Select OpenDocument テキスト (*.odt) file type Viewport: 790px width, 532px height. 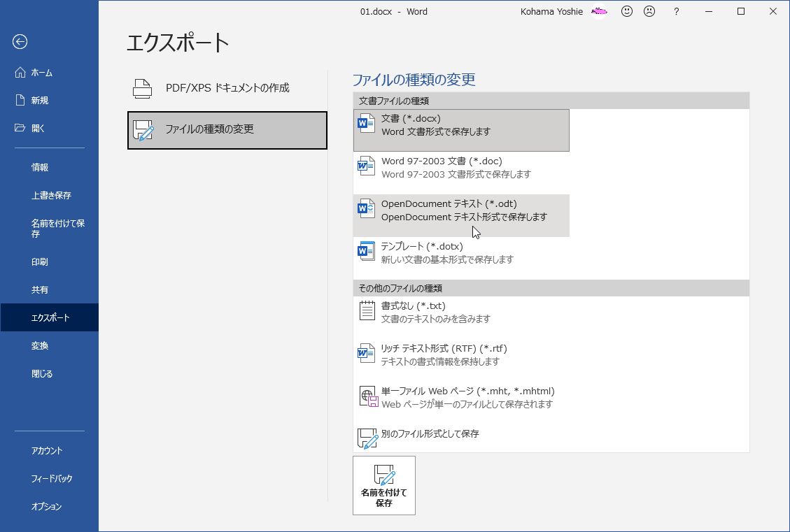[x=462, y=215]
